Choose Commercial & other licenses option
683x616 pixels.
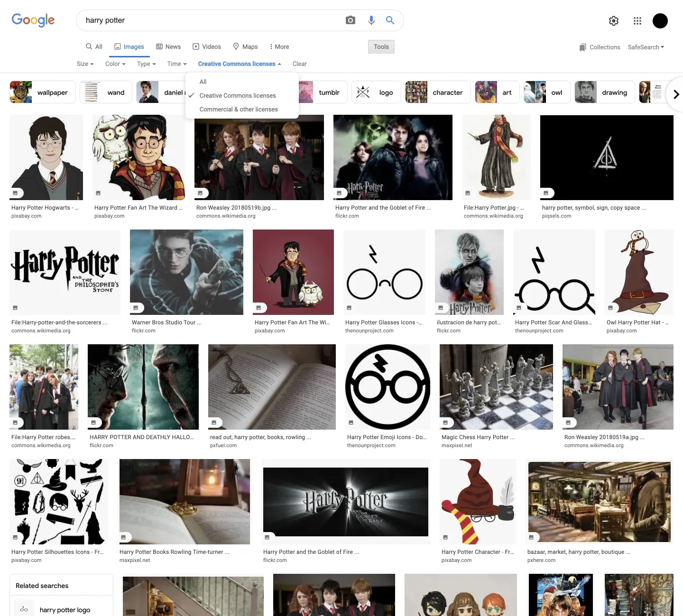(x=242, y=109)
